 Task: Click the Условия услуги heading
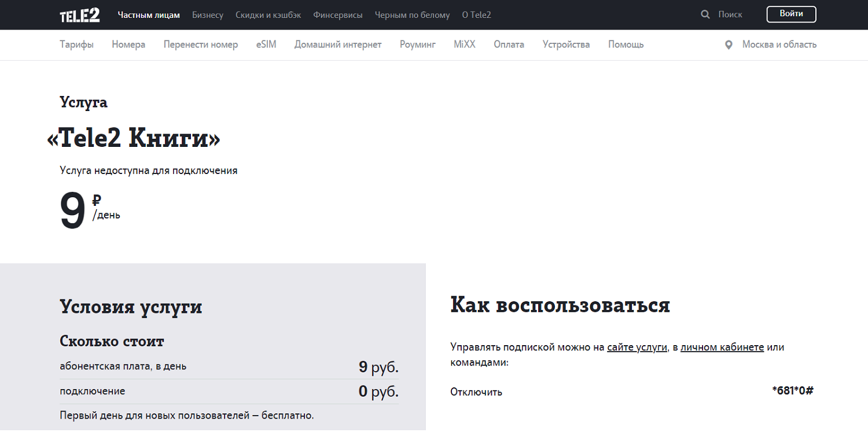pos(131,306)
